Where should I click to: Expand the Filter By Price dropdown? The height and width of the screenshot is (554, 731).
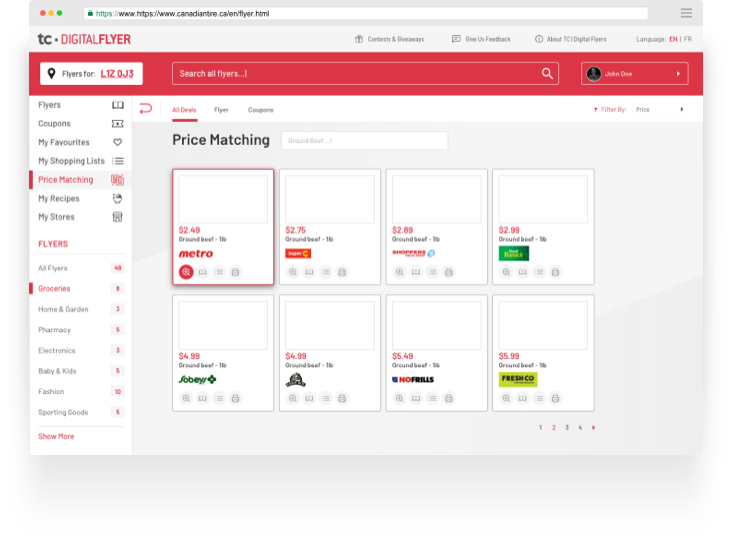(660, 109)
